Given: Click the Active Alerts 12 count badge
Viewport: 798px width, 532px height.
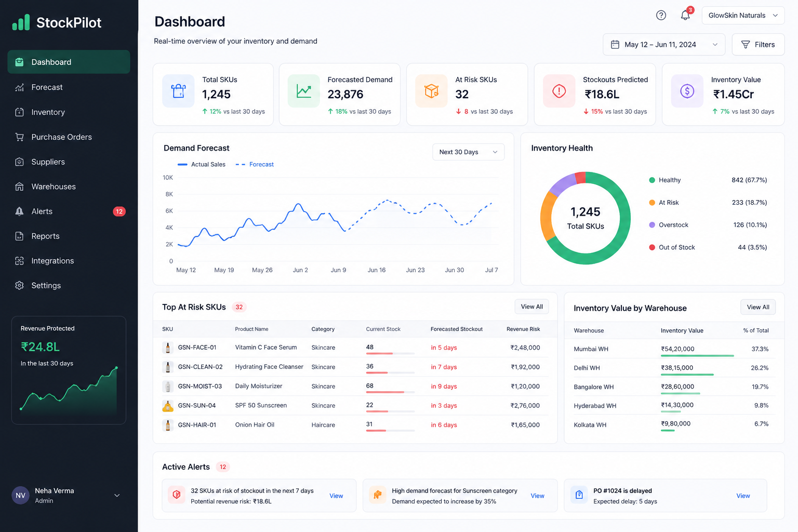Looking at the screenshot, I should tap(223, 467).
